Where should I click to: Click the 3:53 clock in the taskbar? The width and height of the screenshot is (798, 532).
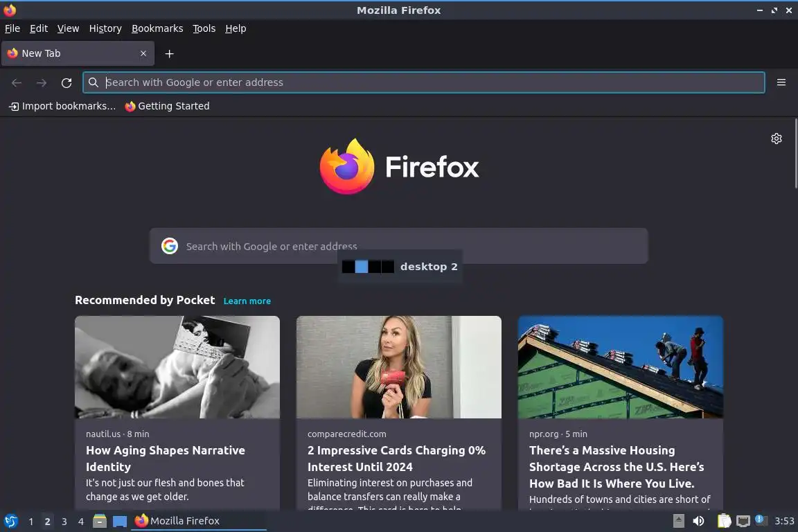[x=784, y=521]
